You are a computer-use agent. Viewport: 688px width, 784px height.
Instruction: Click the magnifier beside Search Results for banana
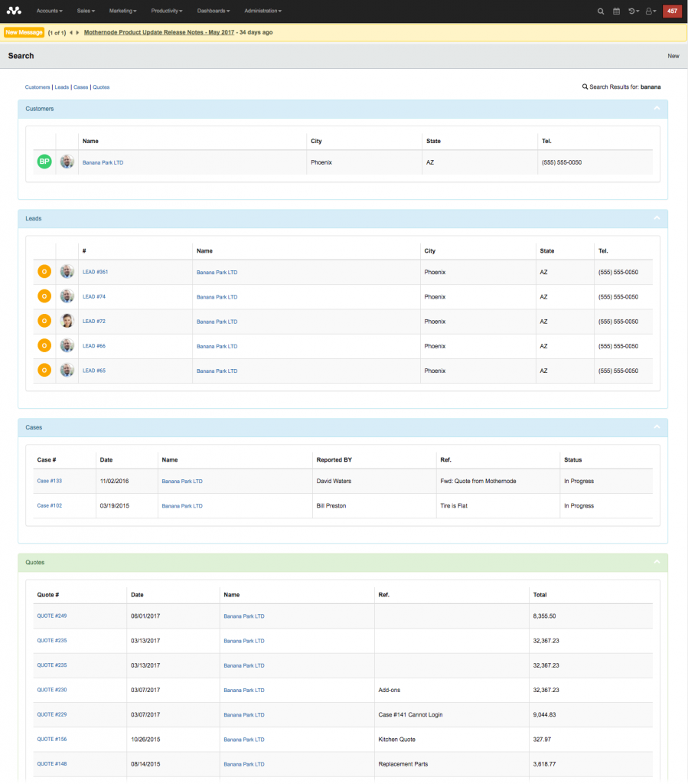[x=584, y=87]
